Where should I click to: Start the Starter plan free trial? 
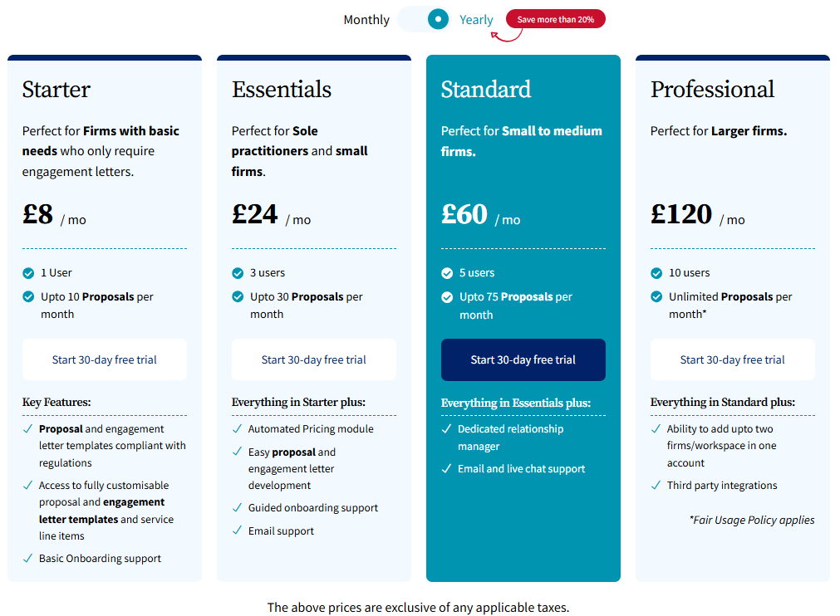[104, 359]
